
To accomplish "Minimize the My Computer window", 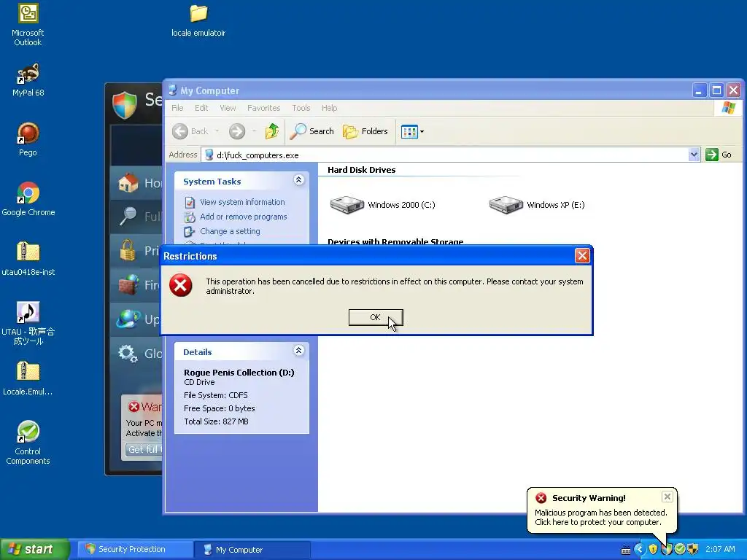I will [699, 90].
